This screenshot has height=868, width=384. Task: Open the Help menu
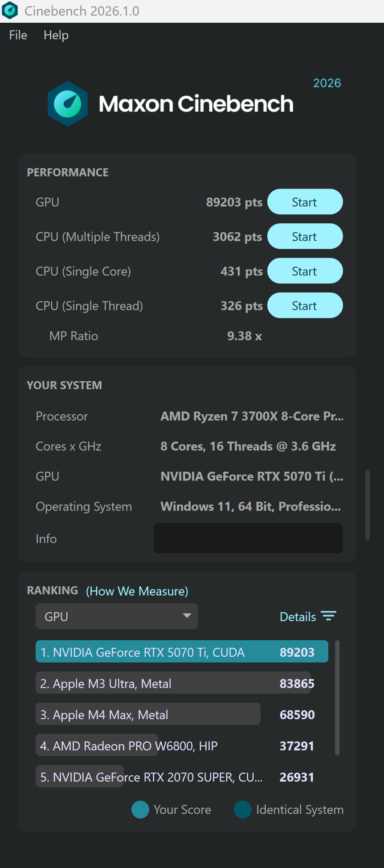pos(56,35)
